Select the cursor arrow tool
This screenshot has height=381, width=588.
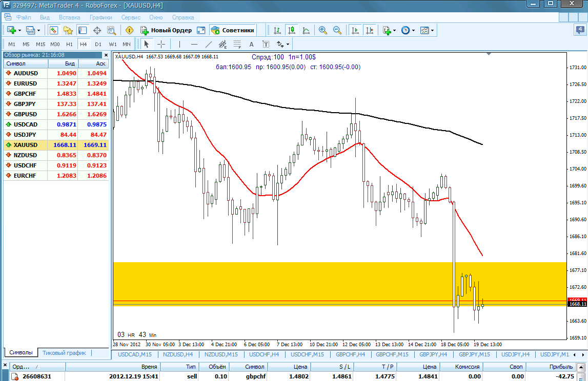tap(146, 44)
